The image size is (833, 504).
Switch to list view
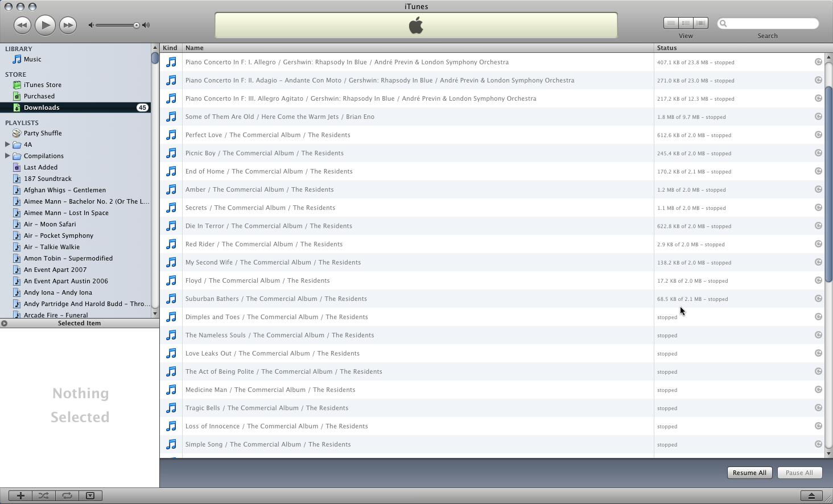point(671,23)
